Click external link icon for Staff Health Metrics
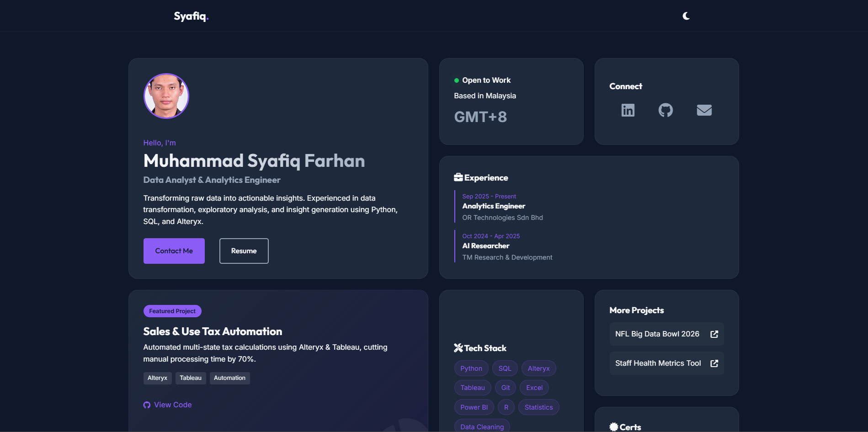 pyautogui.click(x=714, y=363)
